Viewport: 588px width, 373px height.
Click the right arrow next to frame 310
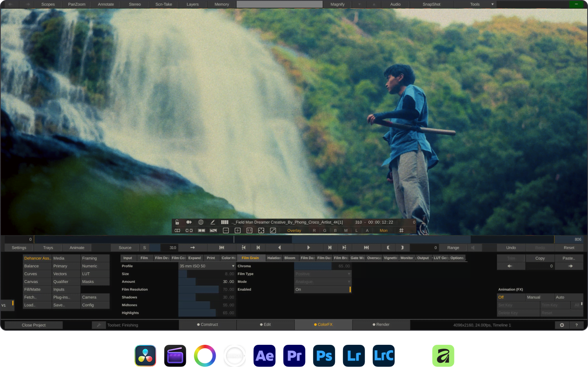[x=192, y=248]
